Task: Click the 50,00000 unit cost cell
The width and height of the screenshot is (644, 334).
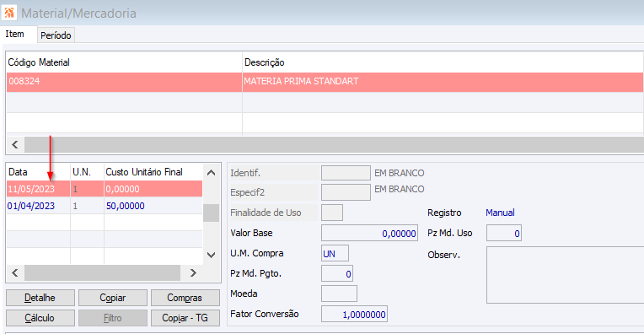Action: pyautogui.click(x=153, y=206)
